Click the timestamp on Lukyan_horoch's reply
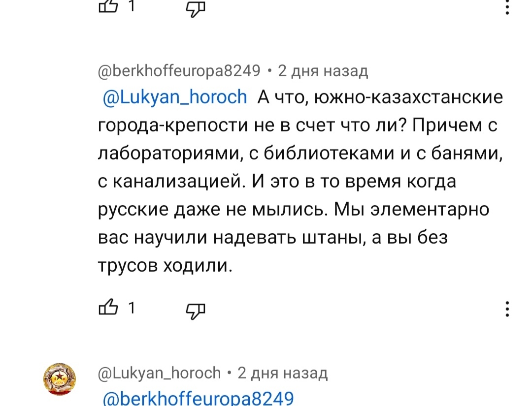This screenshot has width=532, height=406. coord(283,373)
